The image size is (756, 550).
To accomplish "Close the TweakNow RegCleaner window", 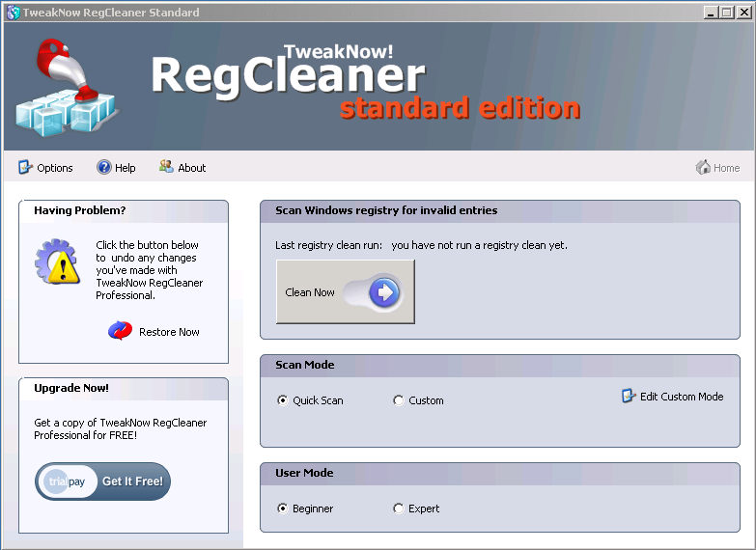I will click(743, 13).
